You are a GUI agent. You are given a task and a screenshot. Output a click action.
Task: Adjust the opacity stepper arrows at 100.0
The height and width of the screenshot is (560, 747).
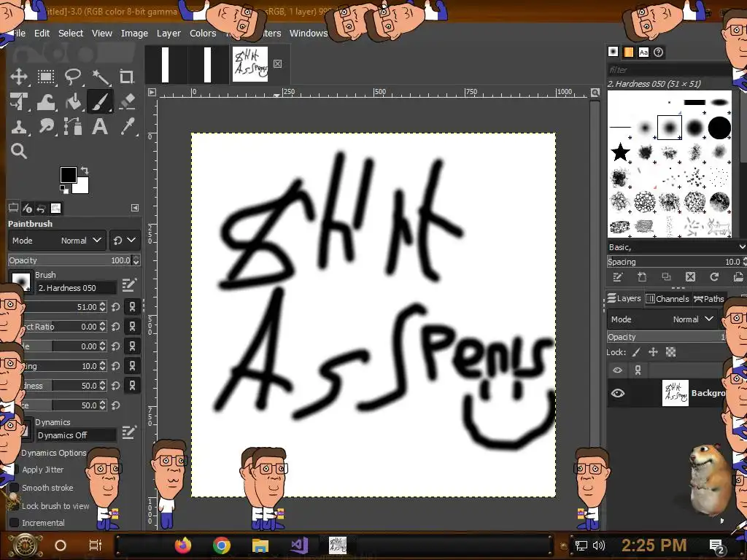[136, 260]
